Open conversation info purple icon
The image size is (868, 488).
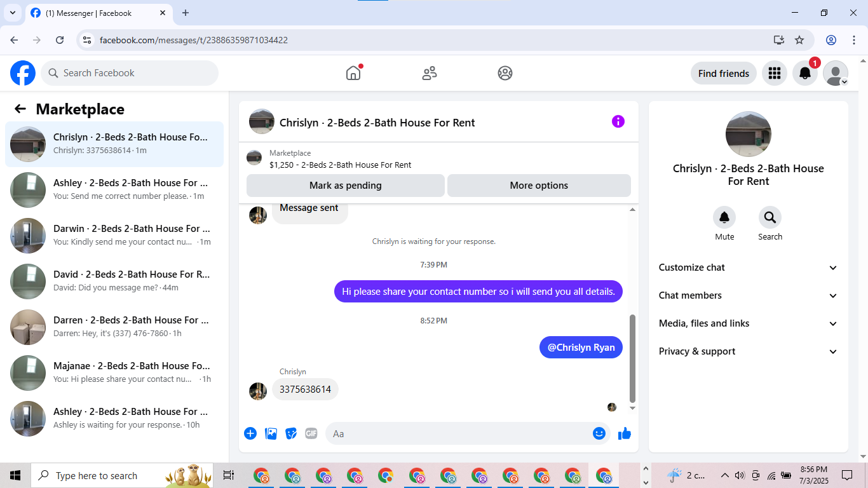(618, 121)
